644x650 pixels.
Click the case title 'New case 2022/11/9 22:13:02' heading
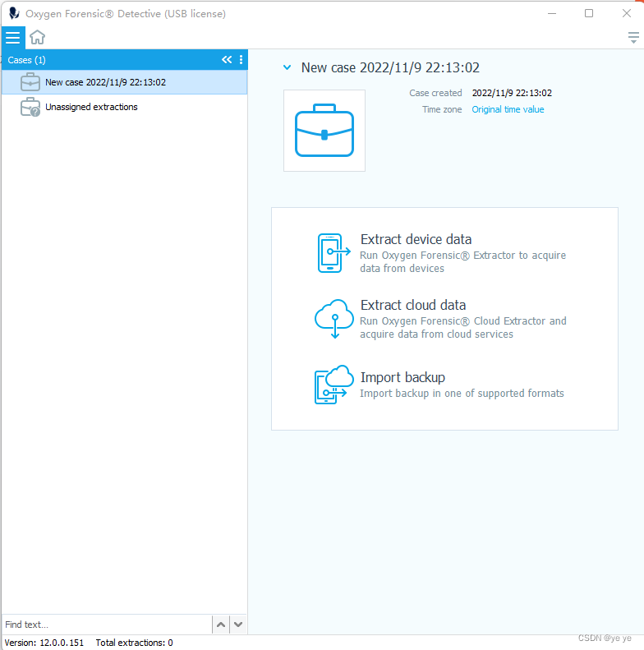(390, 67)
